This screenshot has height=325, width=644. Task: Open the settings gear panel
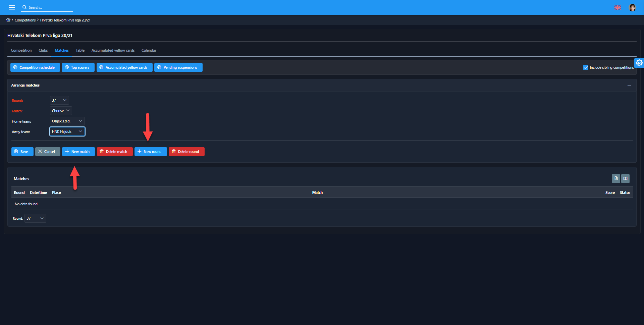click(639, 63)
